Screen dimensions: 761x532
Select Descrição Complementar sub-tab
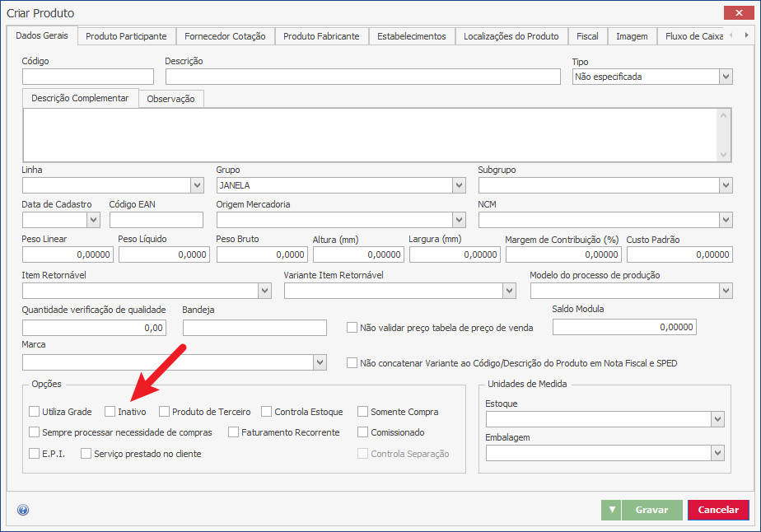(x=80, y=98)
